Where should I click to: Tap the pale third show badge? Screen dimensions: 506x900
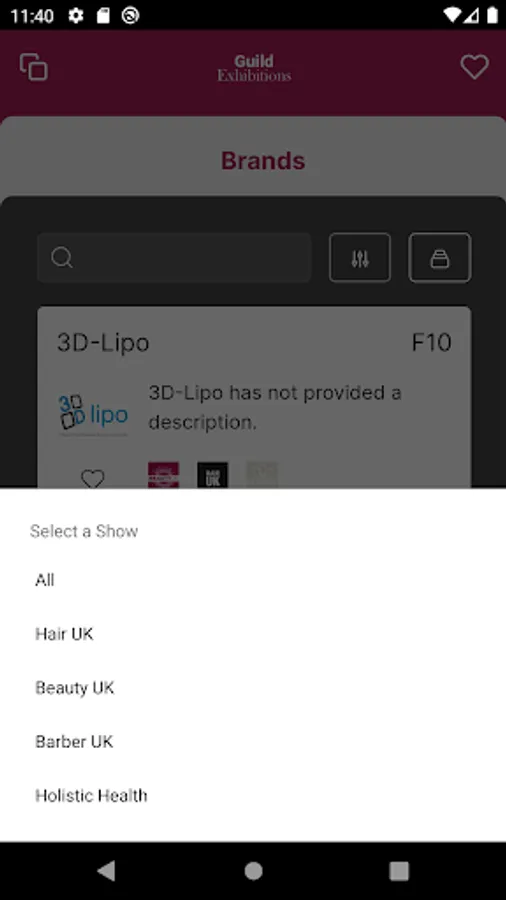(x=262, y=475)
